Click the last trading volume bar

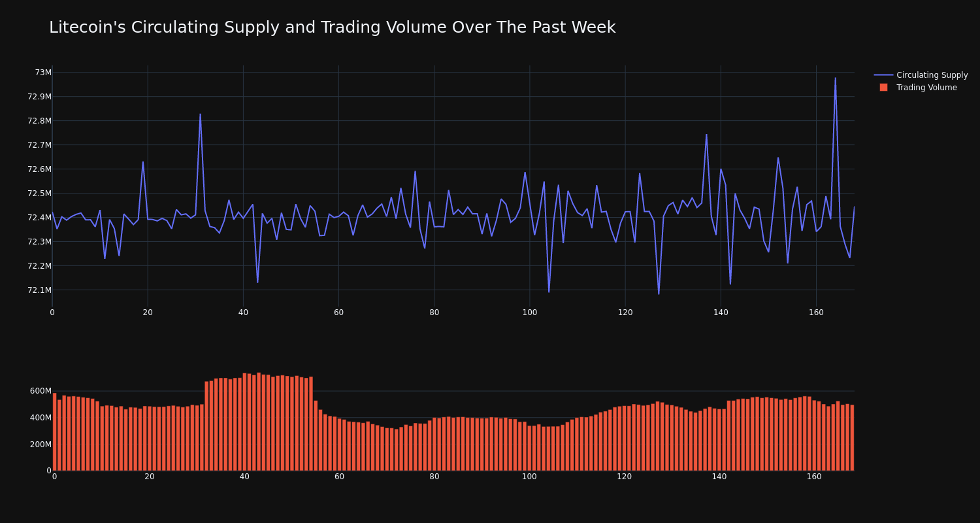coord(852,438)
